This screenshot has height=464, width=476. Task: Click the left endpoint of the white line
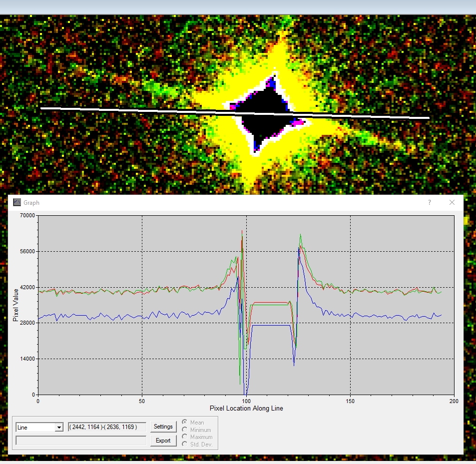[41, 108]
